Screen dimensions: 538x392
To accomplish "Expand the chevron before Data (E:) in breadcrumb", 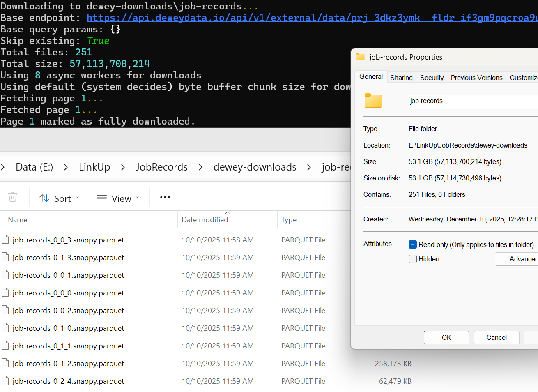I will pos(3,167).
